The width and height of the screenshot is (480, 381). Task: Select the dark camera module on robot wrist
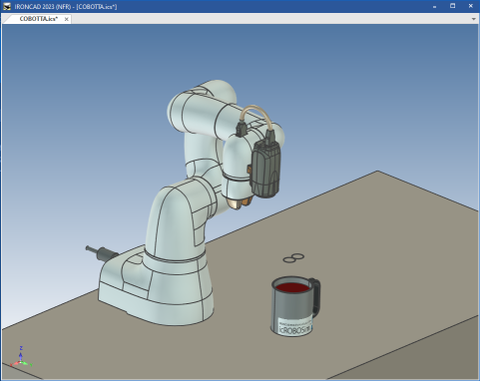(x=265, y=168)
